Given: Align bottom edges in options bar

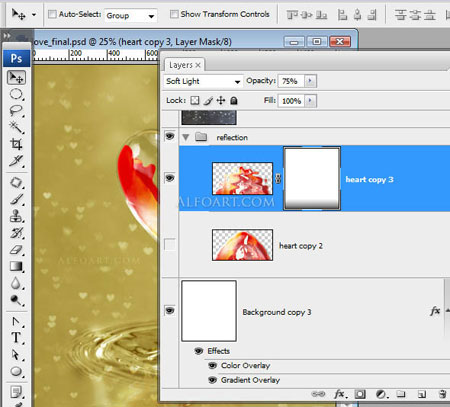Looking at the screenshot, I should (x=321, y=15).
